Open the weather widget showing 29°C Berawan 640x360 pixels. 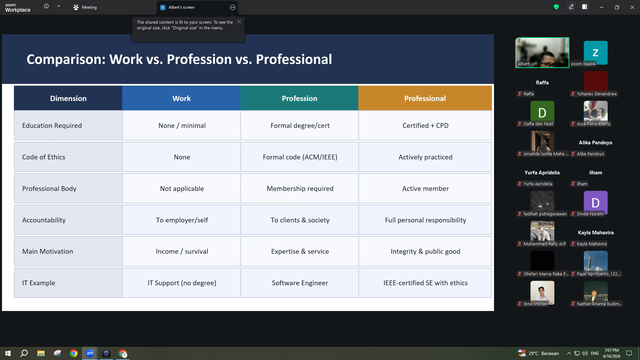click(x=538, y=353)
